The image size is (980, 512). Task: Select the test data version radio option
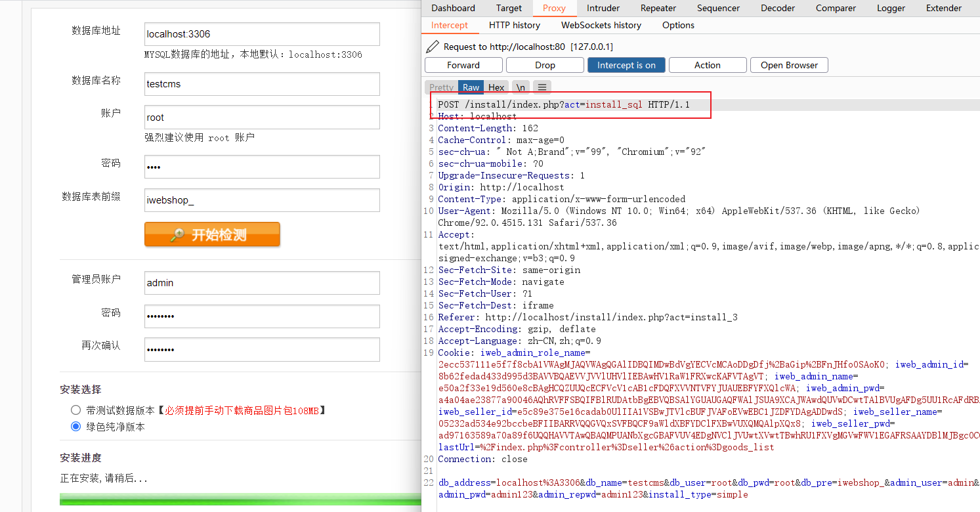75,410
